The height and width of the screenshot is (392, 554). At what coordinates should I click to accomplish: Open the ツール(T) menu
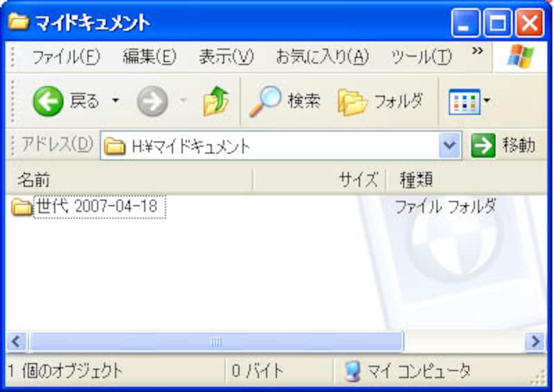point(421,57)
